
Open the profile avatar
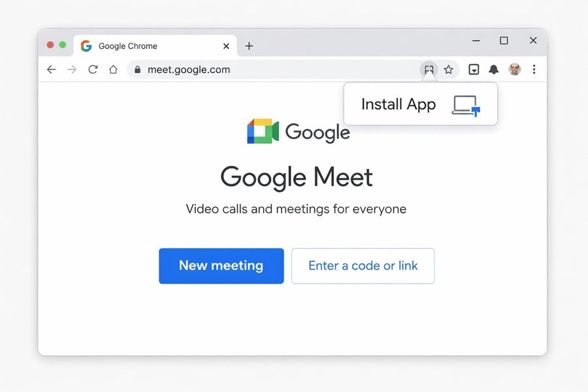[515, 69]
